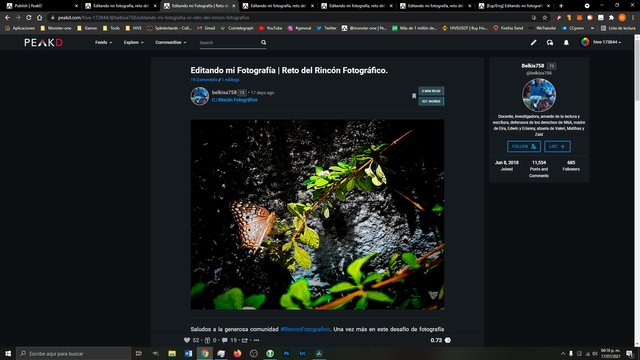The image size is (640, 360).
Task: Click the search magnifier icon in PeakD header
Action: [264, 42]
